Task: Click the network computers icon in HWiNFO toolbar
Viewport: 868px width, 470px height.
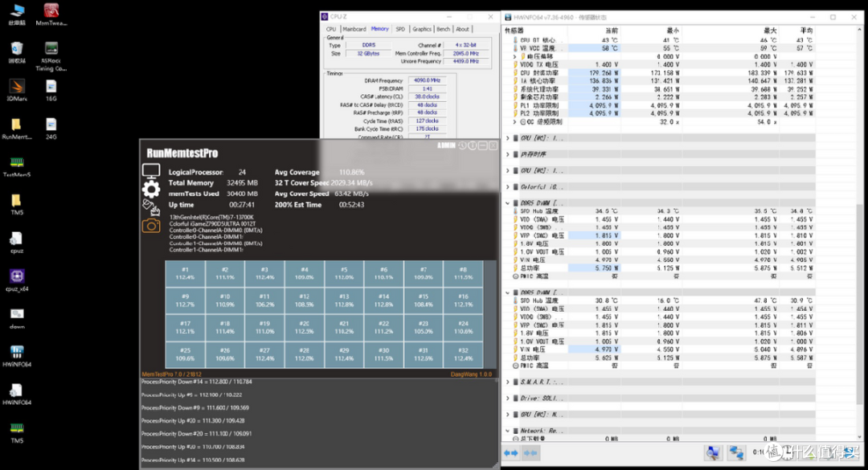Action: coord(736,453)
